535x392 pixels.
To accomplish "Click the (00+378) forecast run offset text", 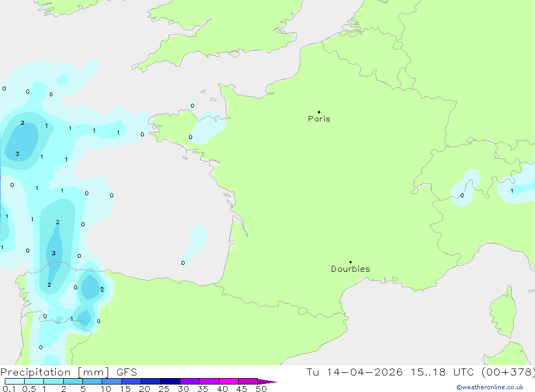I will [508, 372].
